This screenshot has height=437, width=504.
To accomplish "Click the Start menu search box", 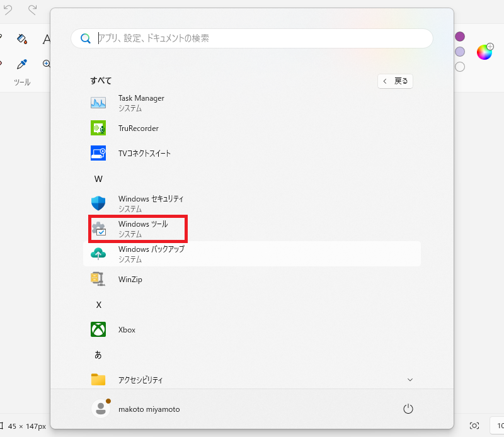I will 252,38.
